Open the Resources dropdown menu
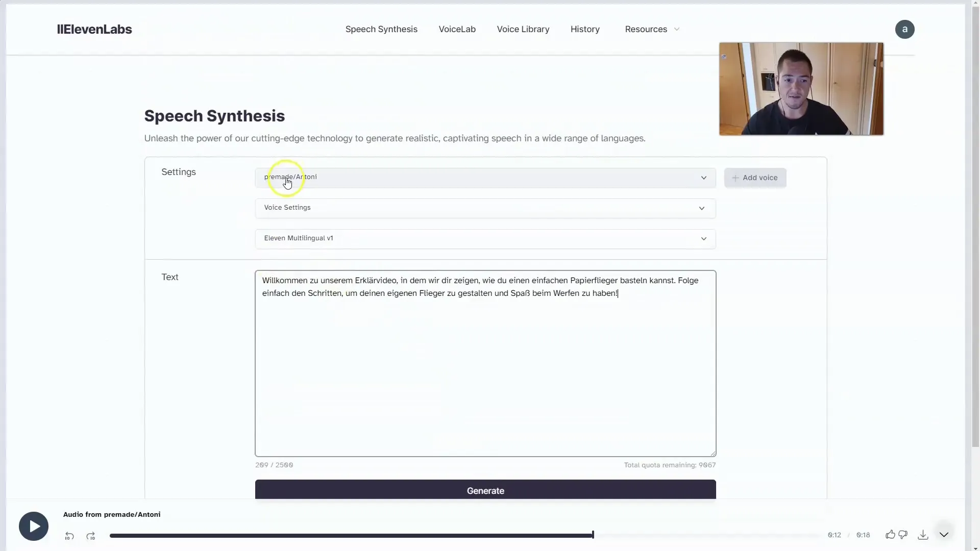The width and height of the screenshot is (980, 551). (651, 29)
